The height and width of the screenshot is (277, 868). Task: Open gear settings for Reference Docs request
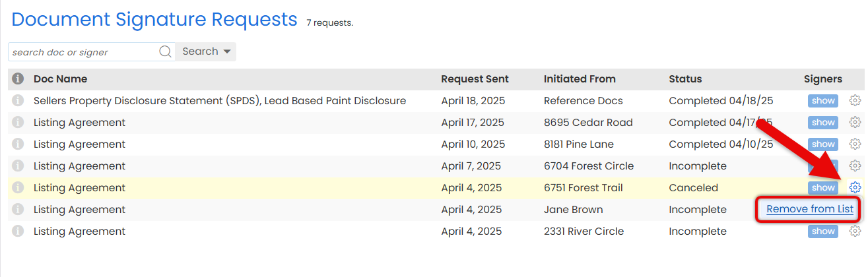[855, 101]
